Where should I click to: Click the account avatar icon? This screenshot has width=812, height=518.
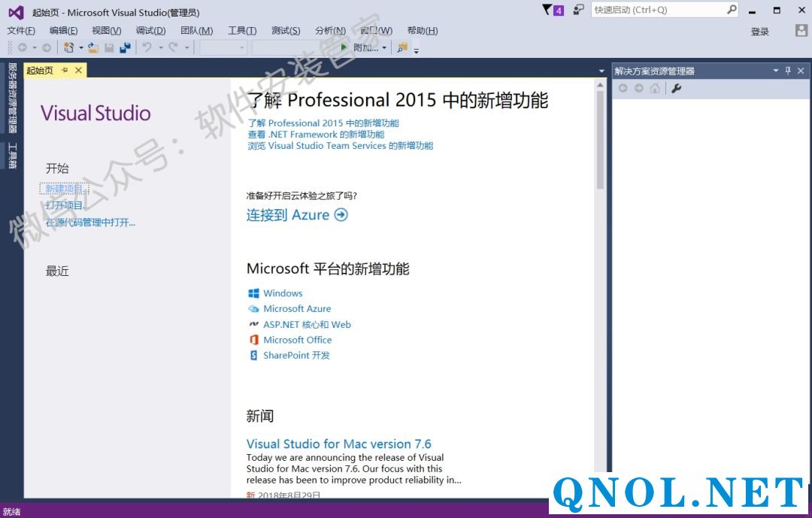[801, 31]
